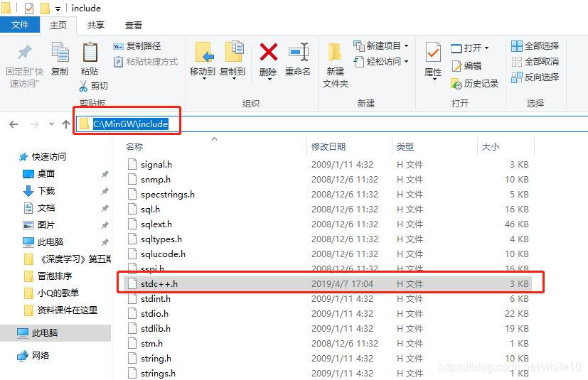Click Invert selection (反向选择)
588x380 pixels.
pyautogui.click(x=535, y=77)
